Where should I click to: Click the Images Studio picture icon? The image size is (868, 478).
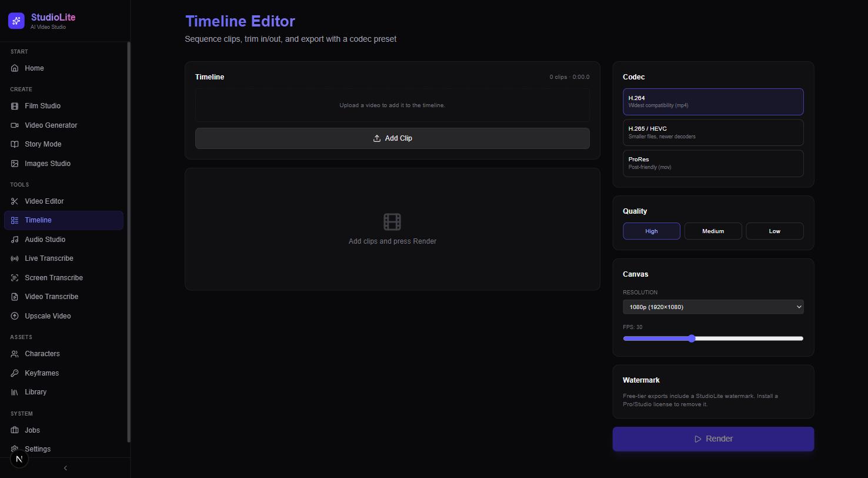[15, 164]
